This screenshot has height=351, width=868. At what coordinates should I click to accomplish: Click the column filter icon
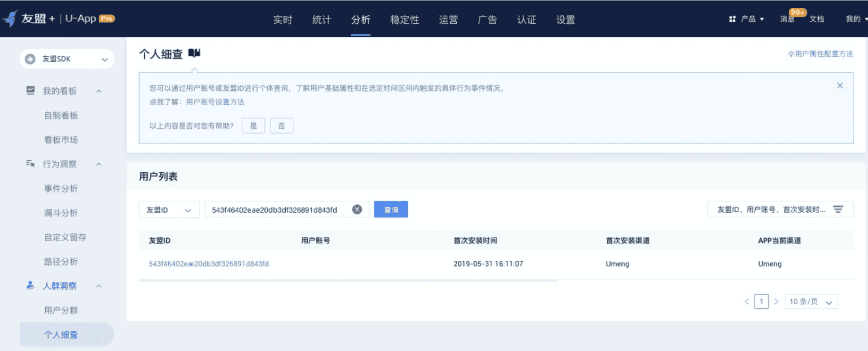click(838, 209)
